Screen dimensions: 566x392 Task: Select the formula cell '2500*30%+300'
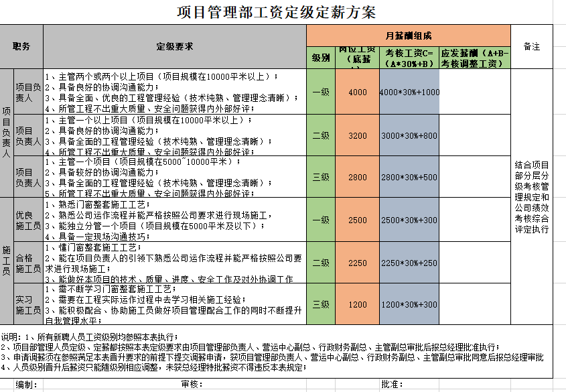point(409,220)
